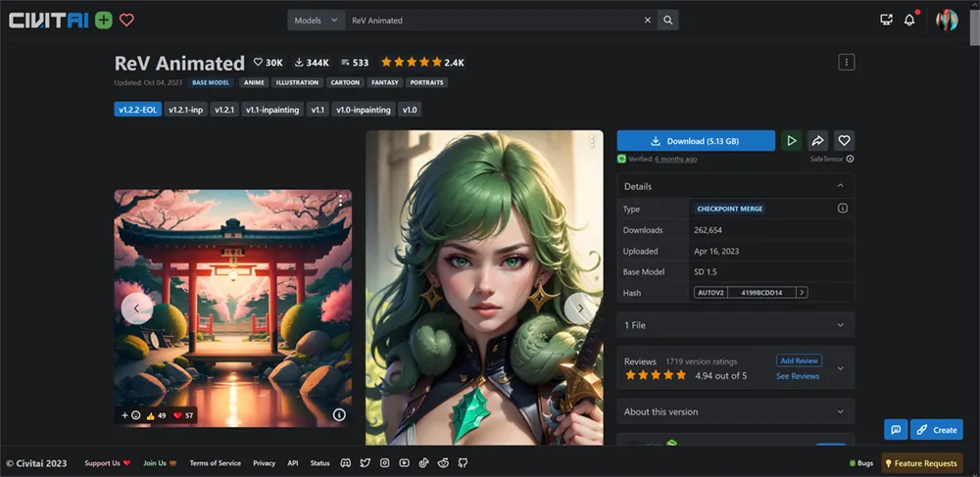This screenshot has height=477, width=980.
Task: Open Twitter link in footer
Action: (x=365, y=463)
